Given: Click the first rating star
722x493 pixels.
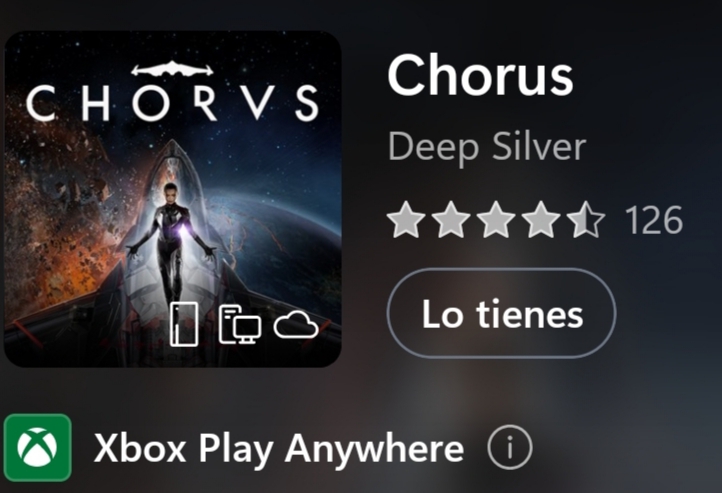Looking at the screenshot, I should (x=406, y=220).
